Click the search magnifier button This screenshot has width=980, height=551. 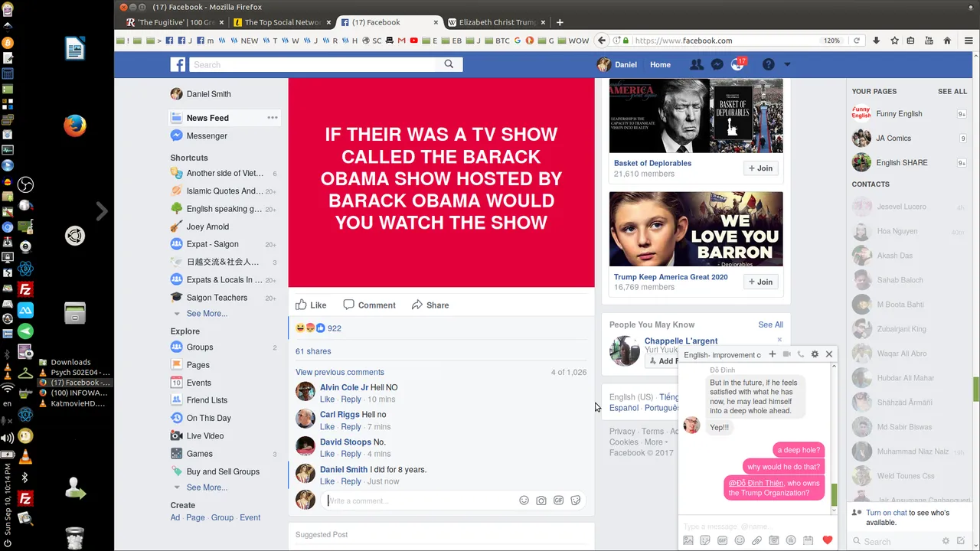449,64
